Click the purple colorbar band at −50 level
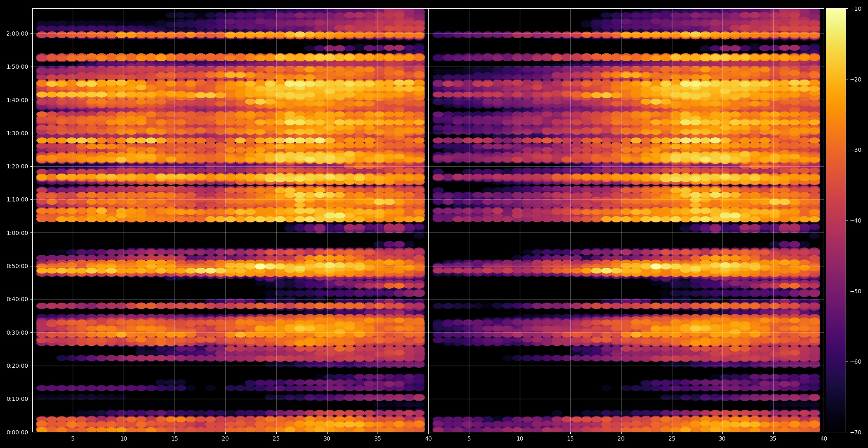This screenshot has height=448, width=868. pos(836,291)
